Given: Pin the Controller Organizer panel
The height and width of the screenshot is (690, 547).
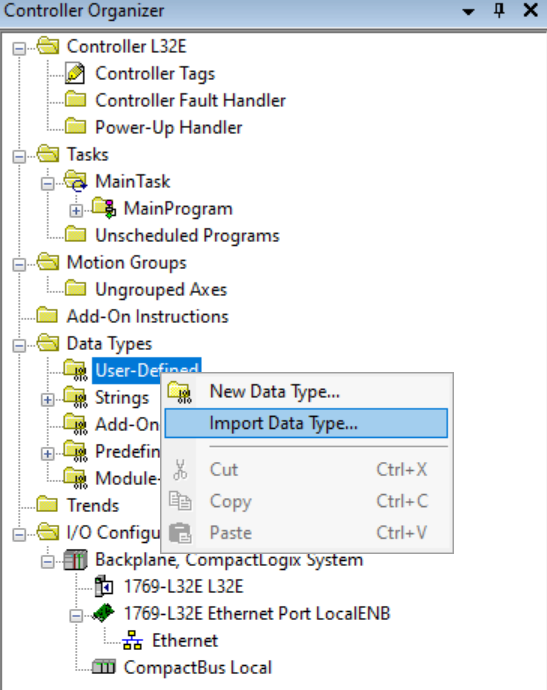Looking at the screenshot, I should pos(499,10).
